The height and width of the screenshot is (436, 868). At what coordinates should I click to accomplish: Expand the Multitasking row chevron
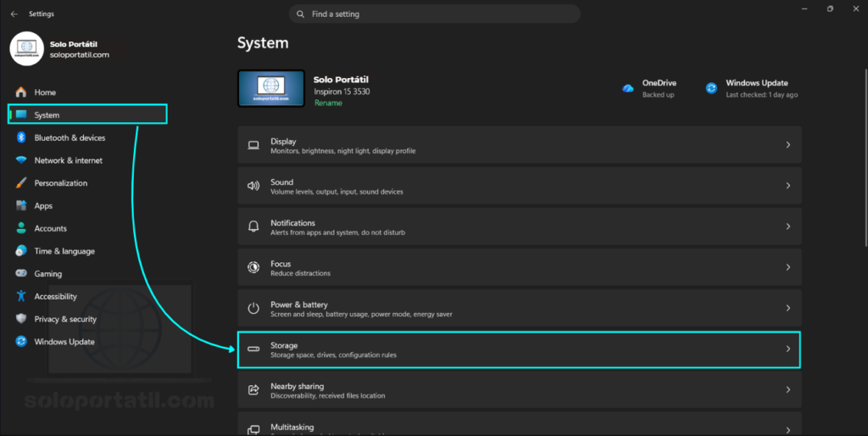[x=788, y=430]
